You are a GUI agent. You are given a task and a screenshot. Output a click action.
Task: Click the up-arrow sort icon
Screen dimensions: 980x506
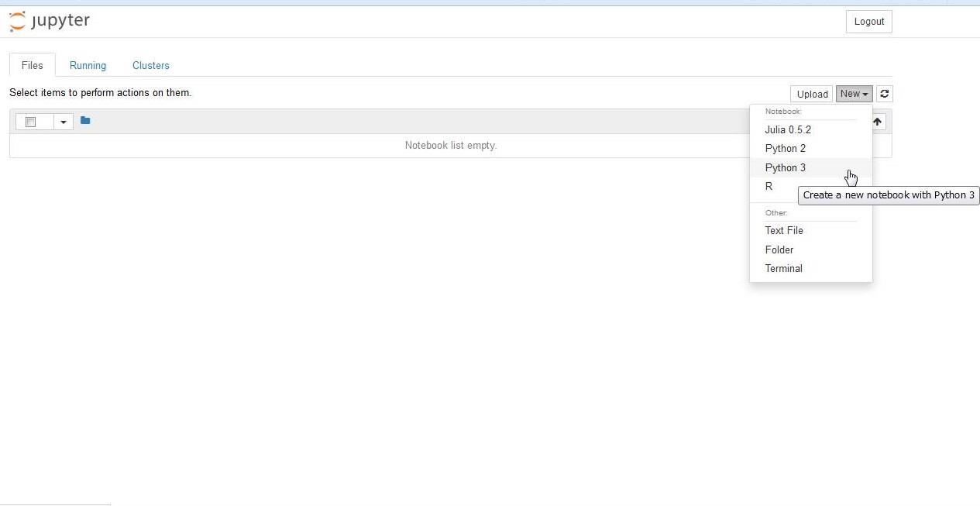point(877,122)
